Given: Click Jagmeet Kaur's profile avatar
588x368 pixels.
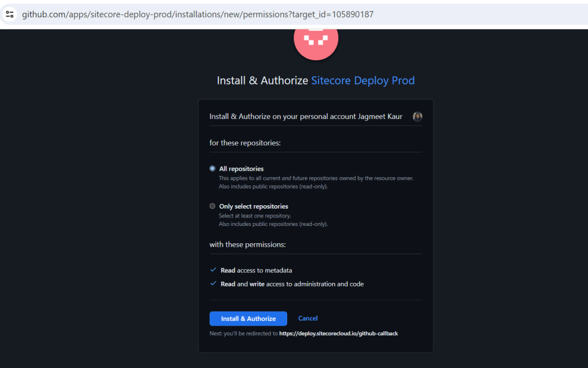Looking at the screenshot, I should click(417, 117).
